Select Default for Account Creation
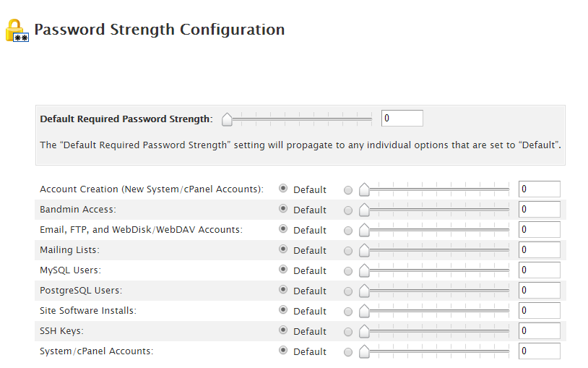 coord(283,188)
